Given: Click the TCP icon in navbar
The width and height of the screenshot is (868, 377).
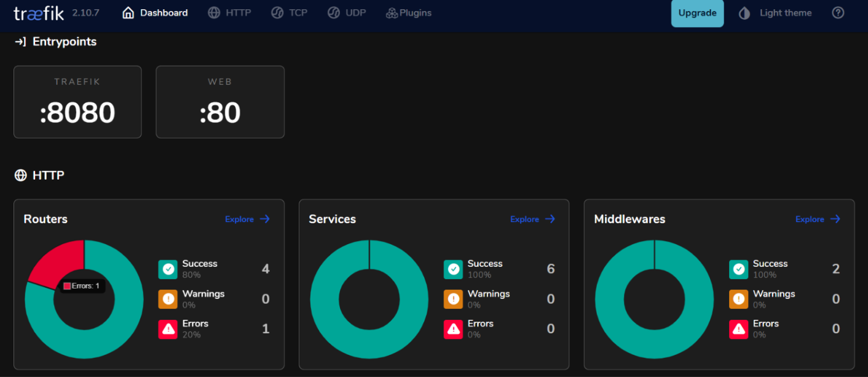Looking at the screenshot, I should click(277, 13).
